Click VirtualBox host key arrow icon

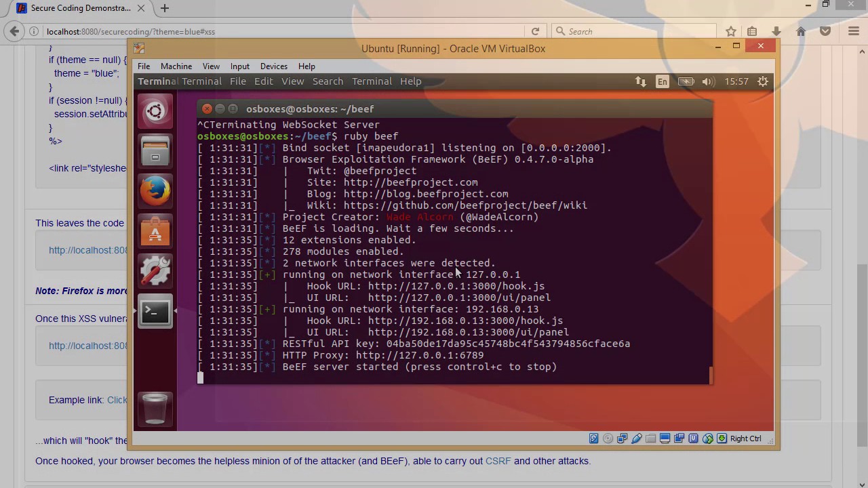(722, 439)
